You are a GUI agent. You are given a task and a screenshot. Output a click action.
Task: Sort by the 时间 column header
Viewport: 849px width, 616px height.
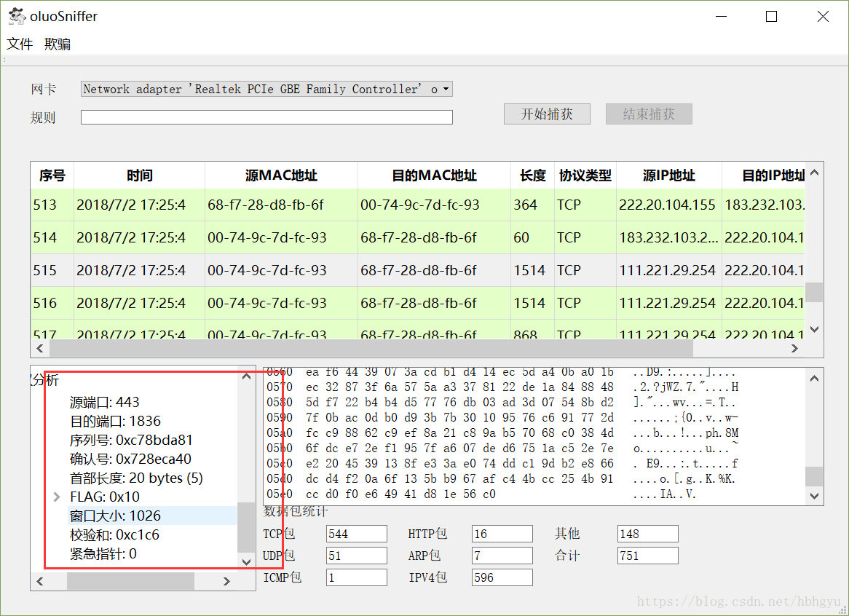(139, 175)
